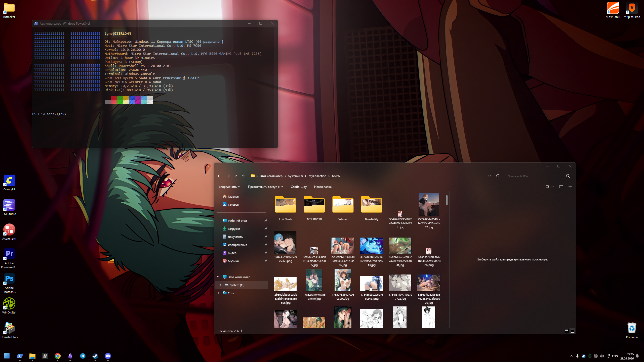Click the Steam icon in the taskbar
The image size is (644, 362).
(95, 356)
